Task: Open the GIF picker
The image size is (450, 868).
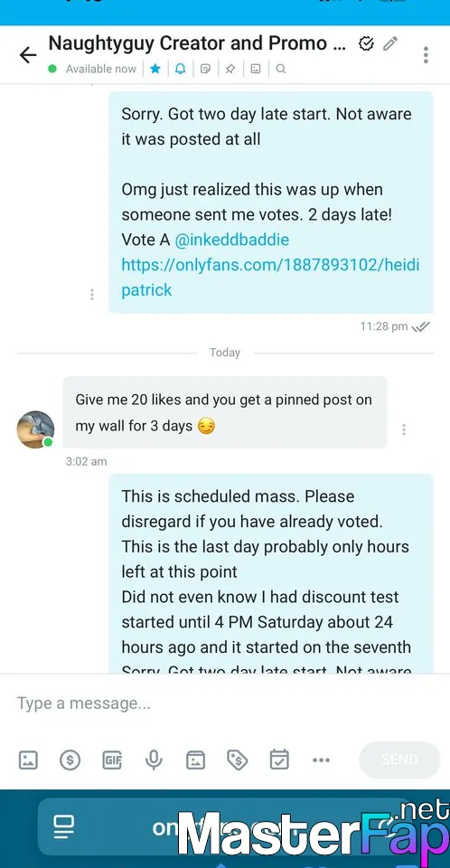Action: tap(112, 760)
